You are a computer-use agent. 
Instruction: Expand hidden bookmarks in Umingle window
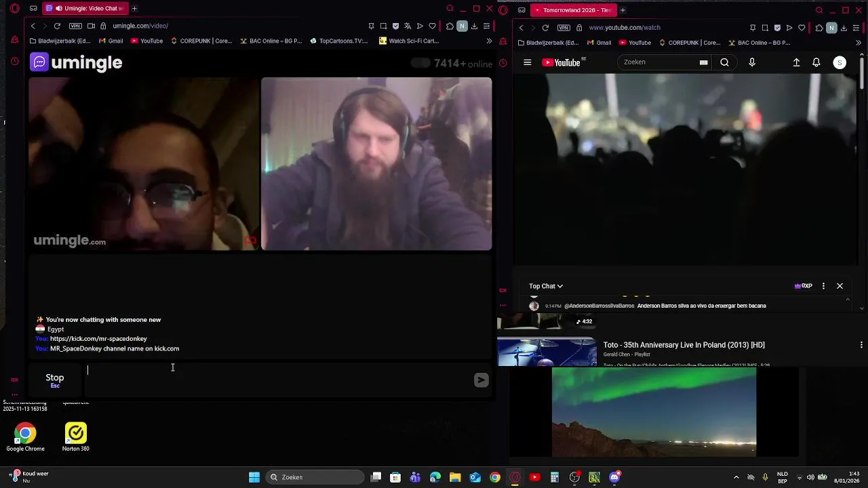[x=489, y=41]
